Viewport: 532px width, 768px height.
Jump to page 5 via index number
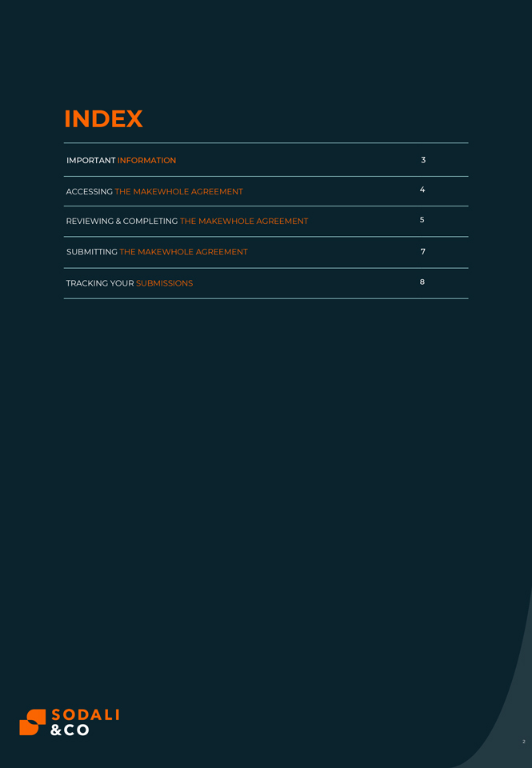click(x=422, y=219)
